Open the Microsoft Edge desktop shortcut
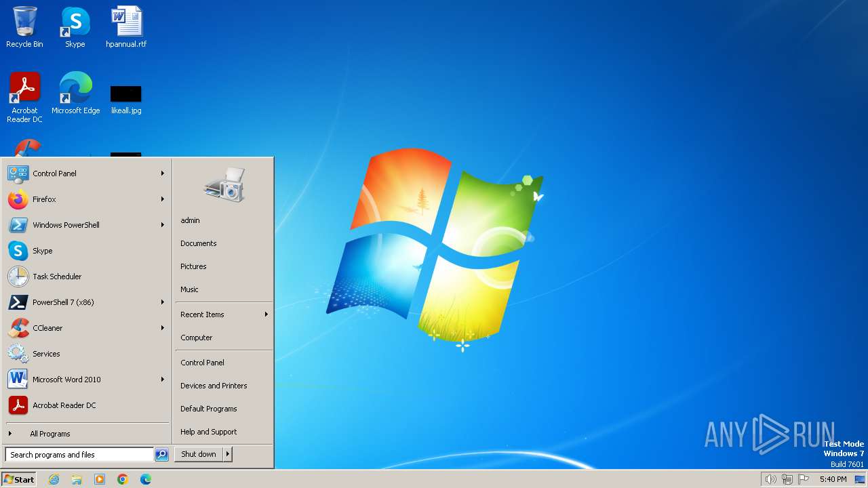This screenshot has height=488, width=868. click(x=75, y=94)
